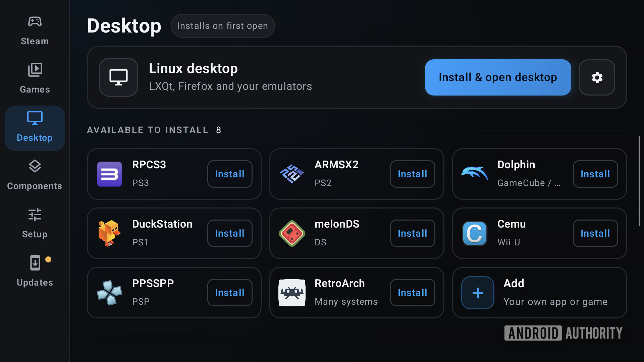This screenshot has width=644, height=362.
Task: Click 'LXQt, Firefox and your emulators' text
Action: click(x=230, y=86)
